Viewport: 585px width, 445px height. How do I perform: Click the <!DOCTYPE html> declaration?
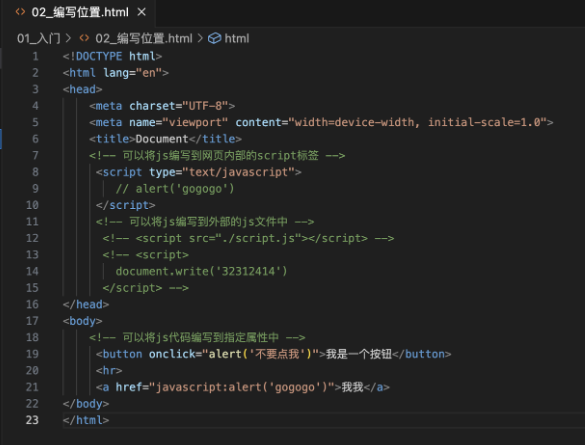112,56
